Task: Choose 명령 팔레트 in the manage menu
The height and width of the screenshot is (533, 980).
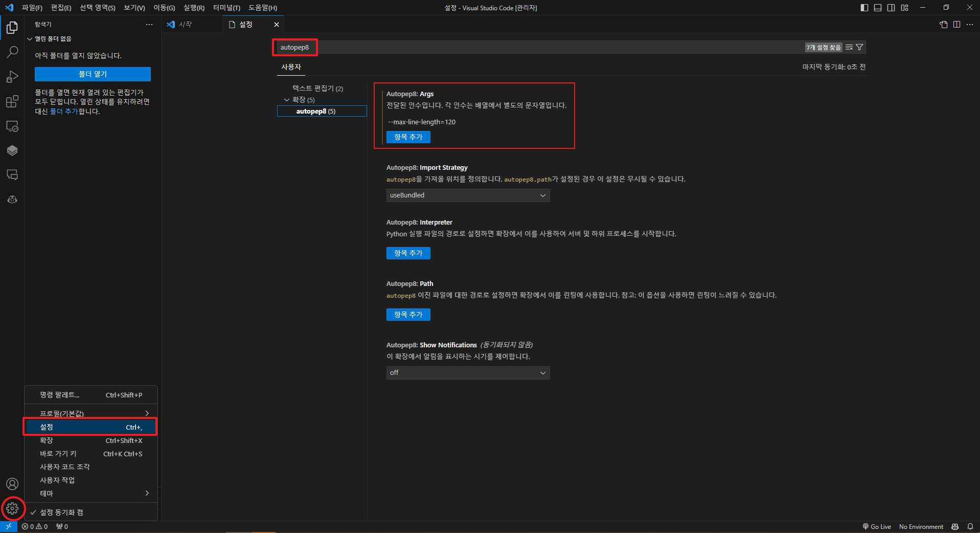Action: click(91, 395)
